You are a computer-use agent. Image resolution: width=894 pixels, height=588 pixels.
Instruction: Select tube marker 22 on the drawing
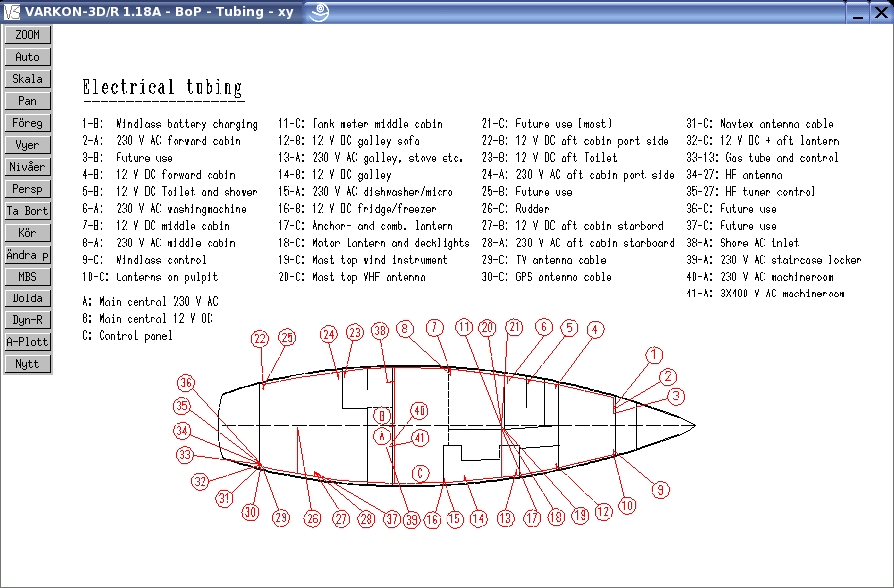click(260, 339)
